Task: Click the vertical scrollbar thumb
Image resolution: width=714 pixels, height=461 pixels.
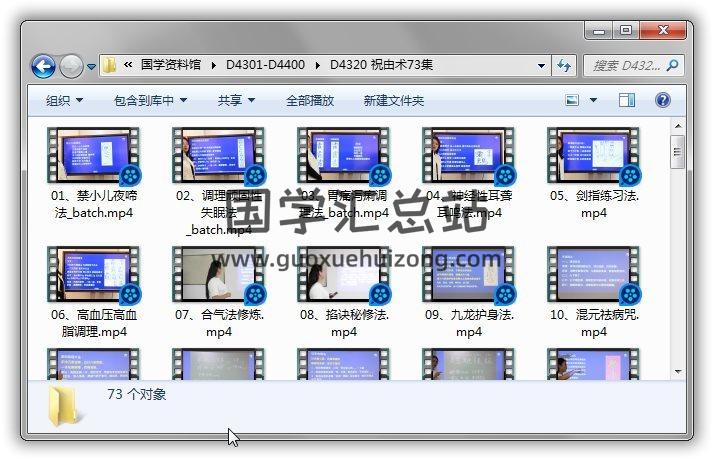Action: click(x=678, y=152)
